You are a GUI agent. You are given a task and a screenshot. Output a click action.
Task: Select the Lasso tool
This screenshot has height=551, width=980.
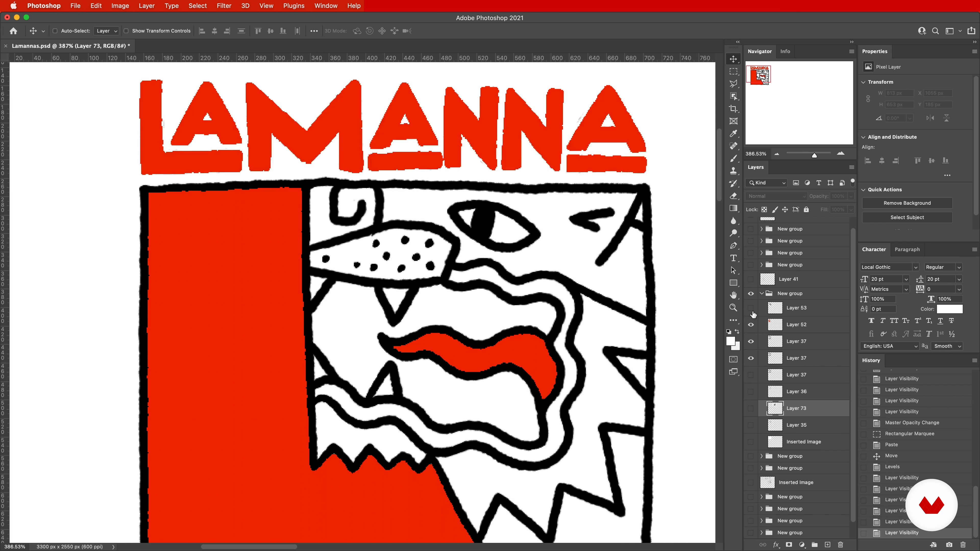(x=733, y=84)
